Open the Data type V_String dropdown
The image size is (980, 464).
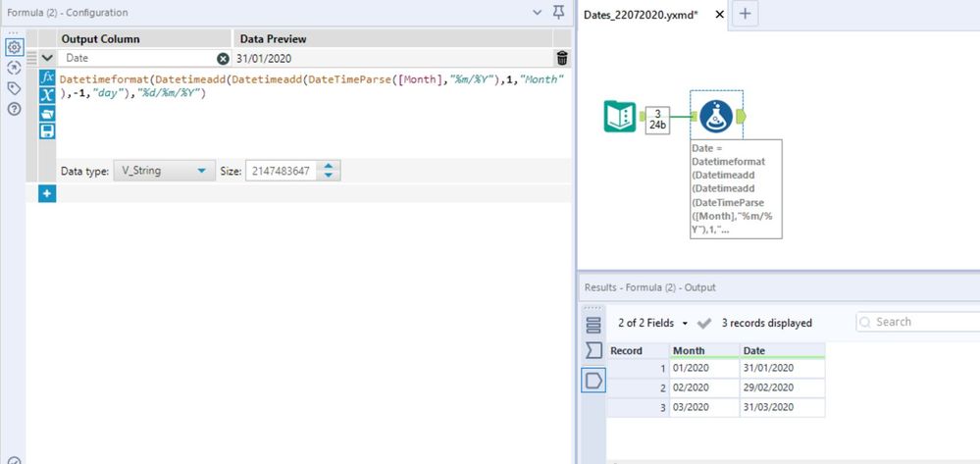click(165, 171)
